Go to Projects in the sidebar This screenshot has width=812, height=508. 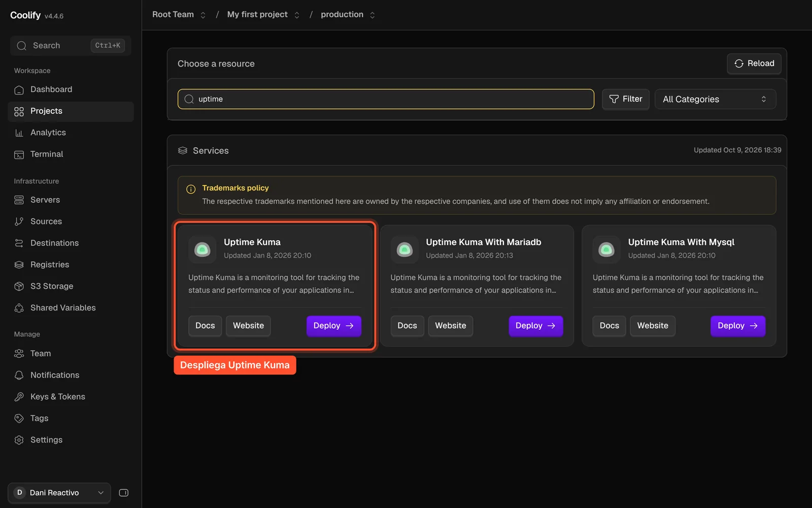[x=71, y=111]
